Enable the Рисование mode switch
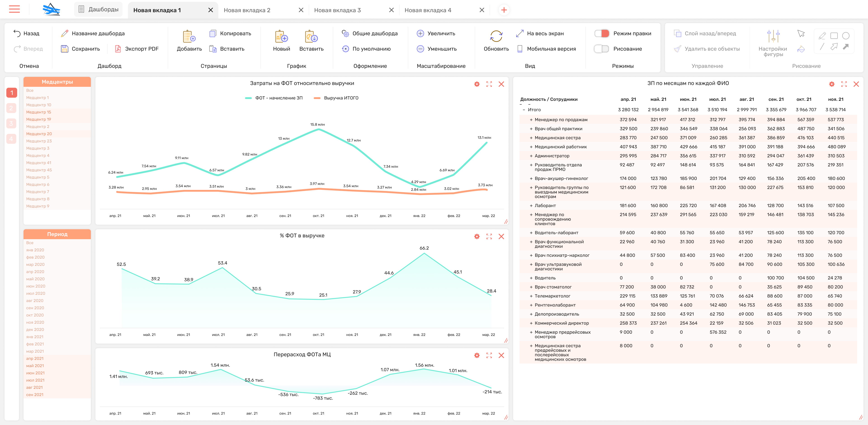This screenshot has width=868, height=425. click(601, 49)
